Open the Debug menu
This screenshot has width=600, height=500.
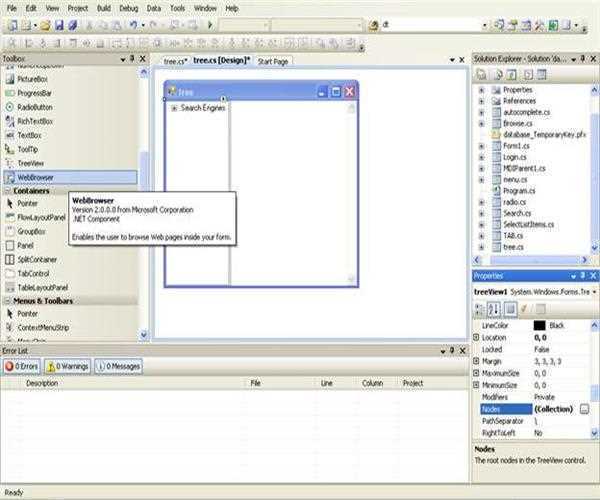(x=129, y=8)
